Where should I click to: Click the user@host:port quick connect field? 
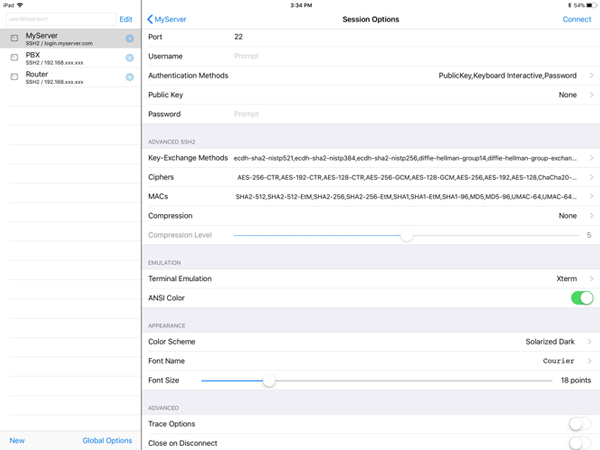pyautogui.click(x=61, y=19)
